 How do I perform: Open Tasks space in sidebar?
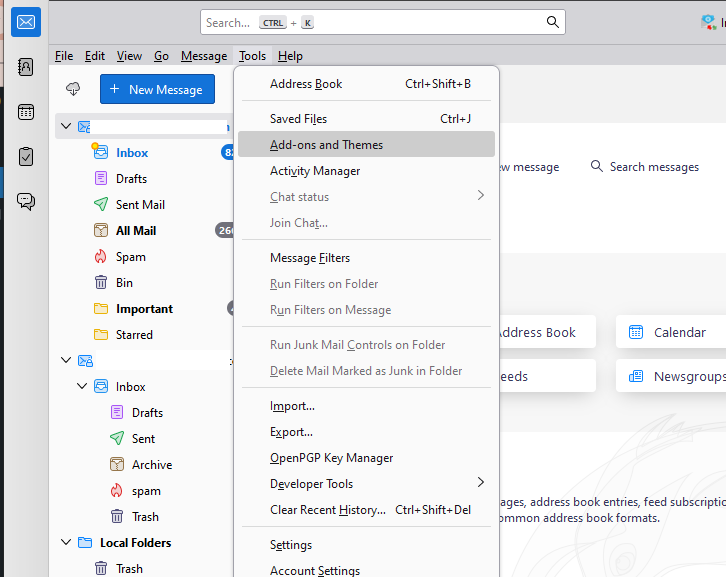26,156
